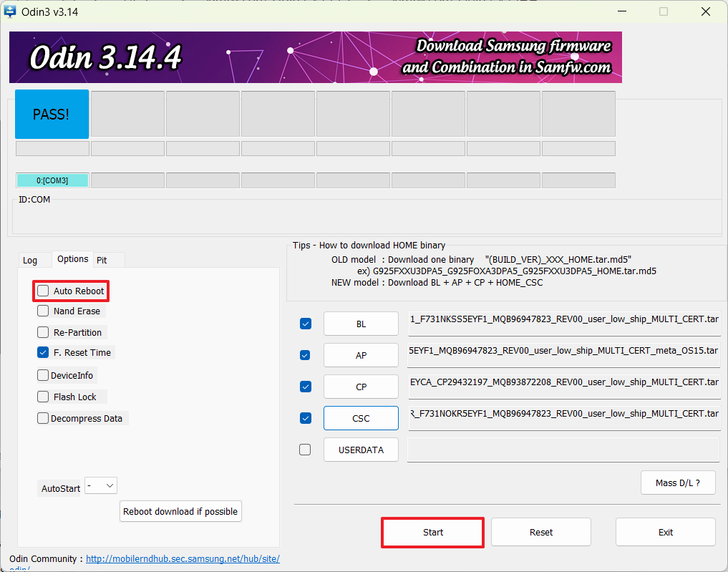Open the Pit tab
This screenshot has height=572, width=728.
(x=102, y=261)
